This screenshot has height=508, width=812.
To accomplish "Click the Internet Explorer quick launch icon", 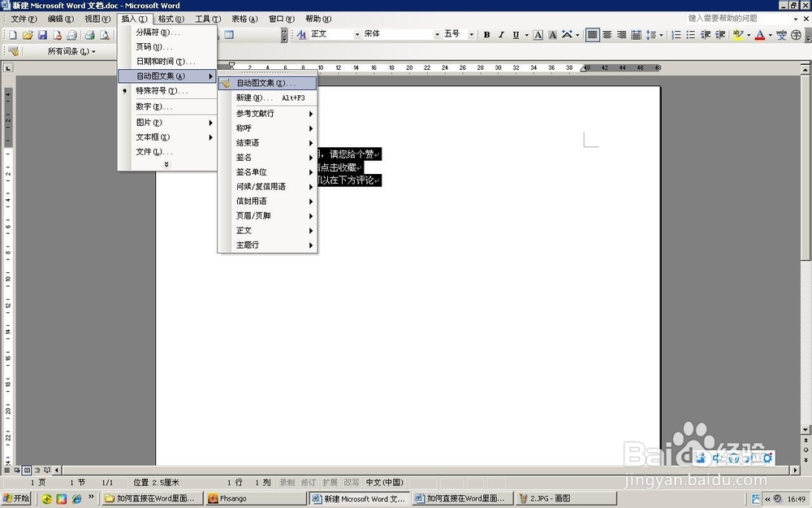I will click(76, 499).
